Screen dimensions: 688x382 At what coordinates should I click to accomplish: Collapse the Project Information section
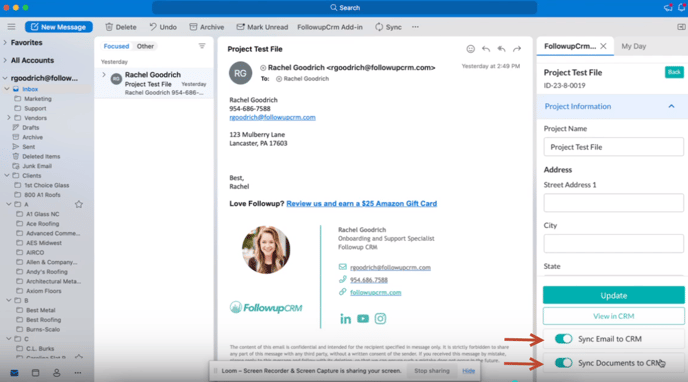[x=671, y=106]
